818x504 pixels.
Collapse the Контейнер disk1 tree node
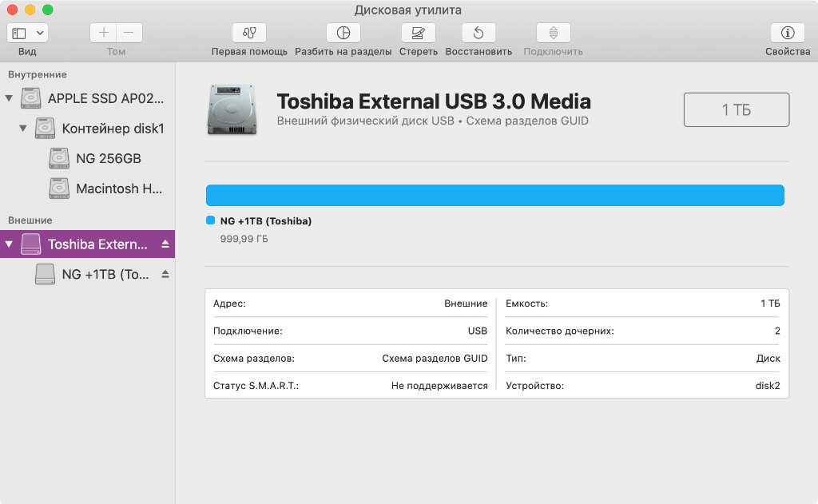click(23, 128)
